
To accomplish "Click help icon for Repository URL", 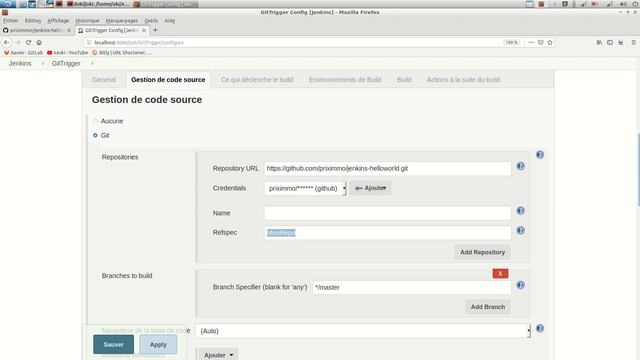I will [x=520, y=166].
